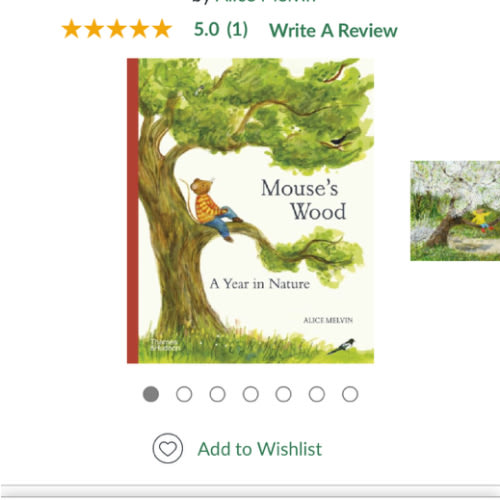Show the next blossom tree illustration
This screenshot has width=500, height=500.
455,211
